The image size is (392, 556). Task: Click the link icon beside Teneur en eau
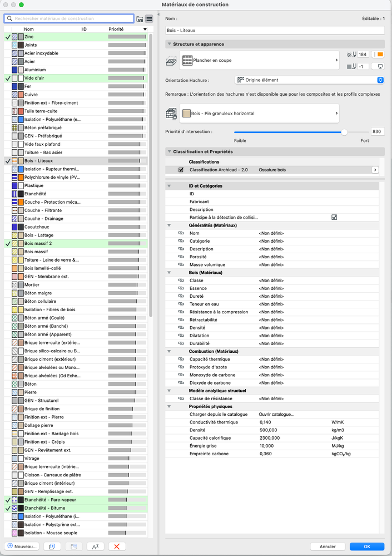click(181, 304)
